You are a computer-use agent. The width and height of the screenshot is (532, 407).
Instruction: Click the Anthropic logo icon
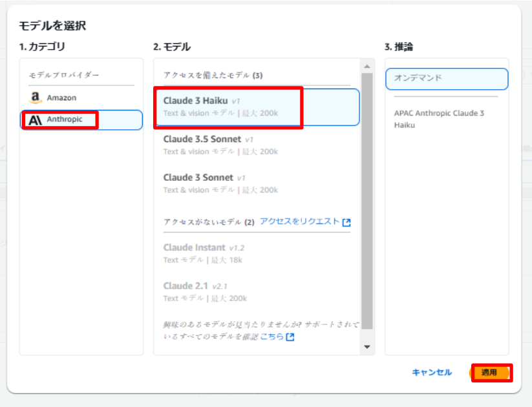tap(35, 120)
